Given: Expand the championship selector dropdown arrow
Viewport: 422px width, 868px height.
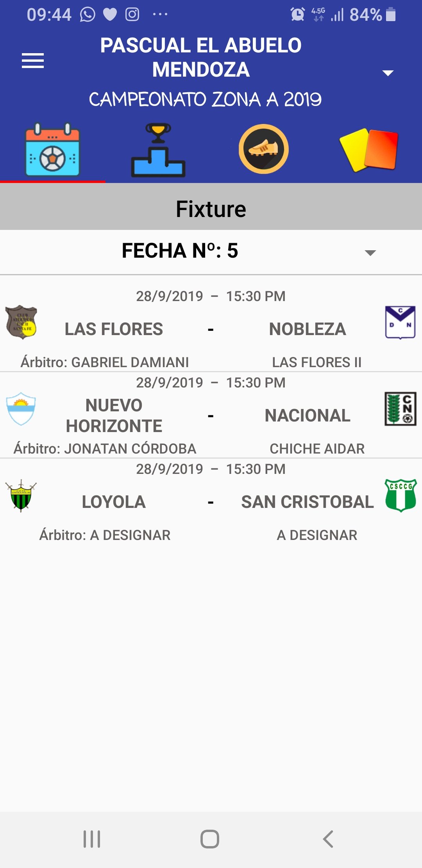Looking at the screenshot, I should point(388,73).
